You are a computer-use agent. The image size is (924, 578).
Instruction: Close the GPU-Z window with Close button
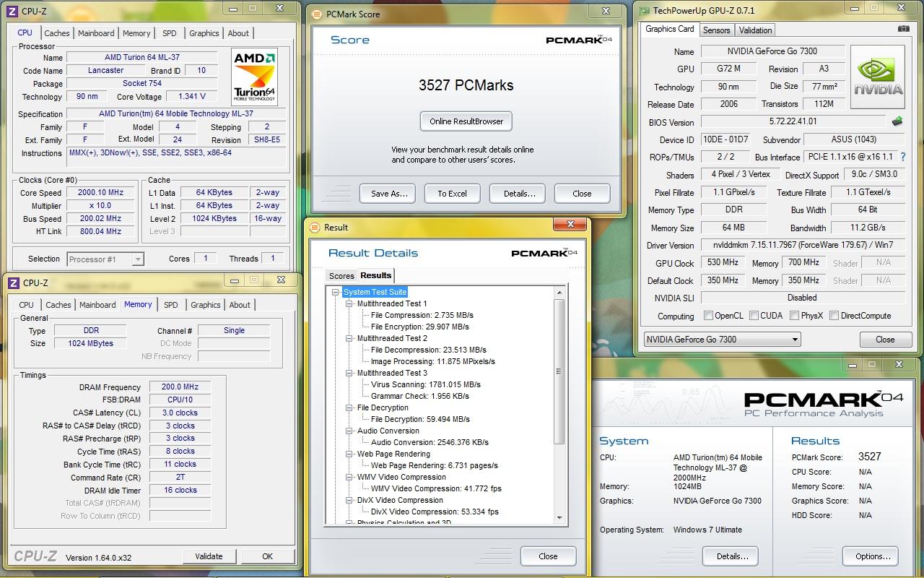pyautogui.click(x=885, y=340)
